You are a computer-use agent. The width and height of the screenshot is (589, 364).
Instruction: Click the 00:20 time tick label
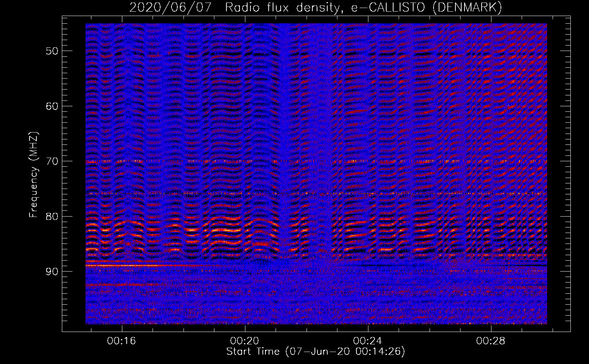[245, 341]
